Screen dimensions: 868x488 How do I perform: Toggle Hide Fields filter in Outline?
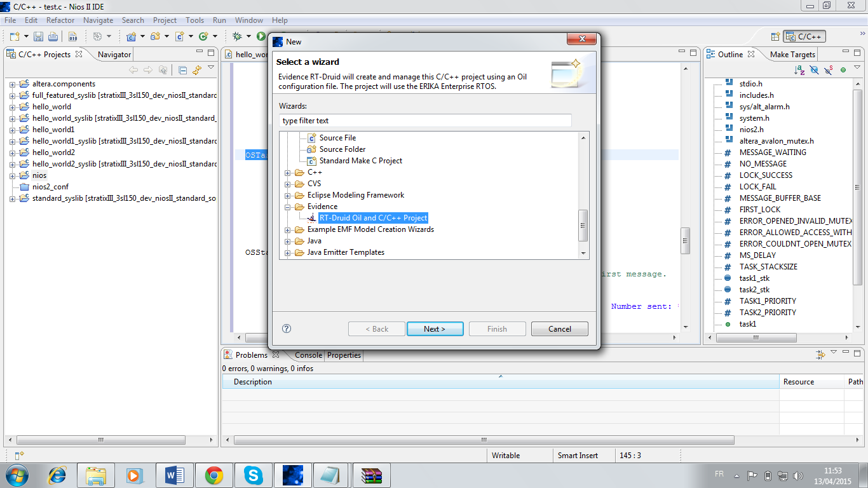point(814,70)
